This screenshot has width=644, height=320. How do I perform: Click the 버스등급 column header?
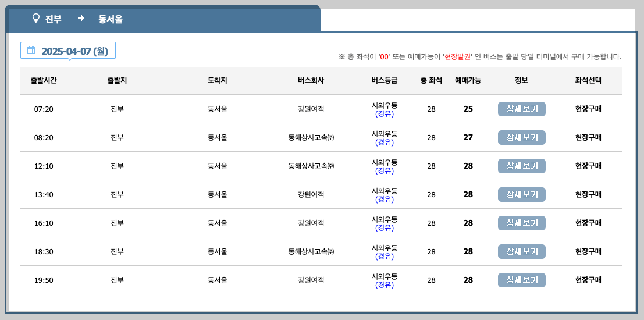pyautogui.click(x=385, y=80)
